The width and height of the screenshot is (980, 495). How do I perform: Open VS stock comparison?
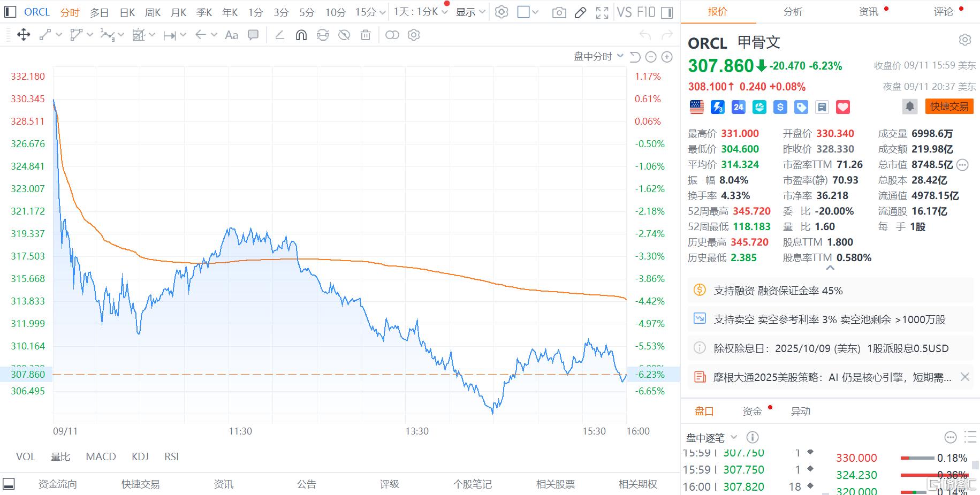tap(624, 12)
